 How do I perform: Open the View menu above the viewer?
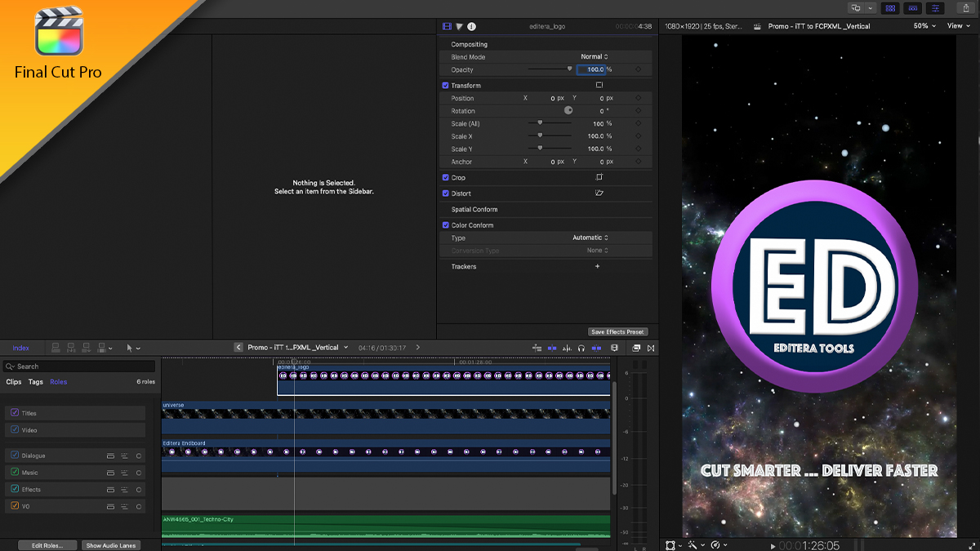956,25
